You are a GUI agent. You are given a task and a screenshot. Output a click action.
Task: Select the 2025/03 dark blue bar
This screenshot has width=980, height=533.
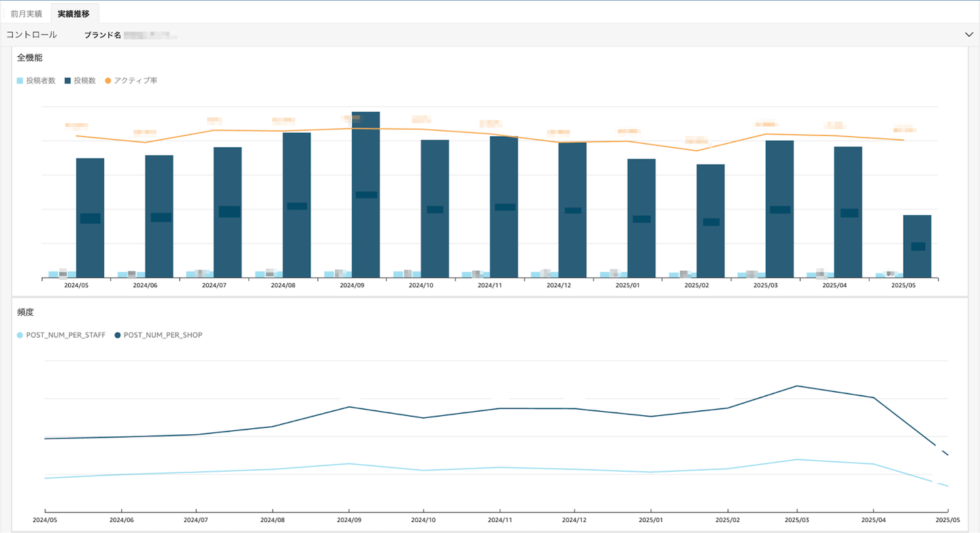pyautogui.click(x=779, y=209)
